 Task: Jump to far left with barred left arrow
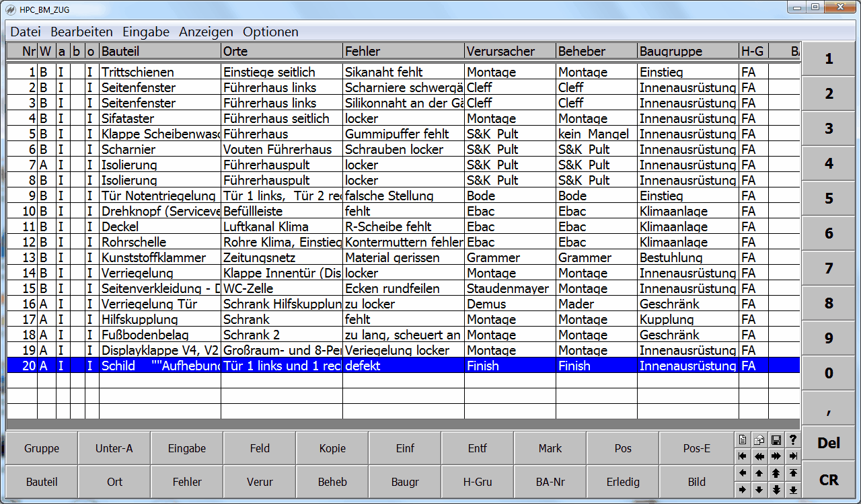click(743, 456)
